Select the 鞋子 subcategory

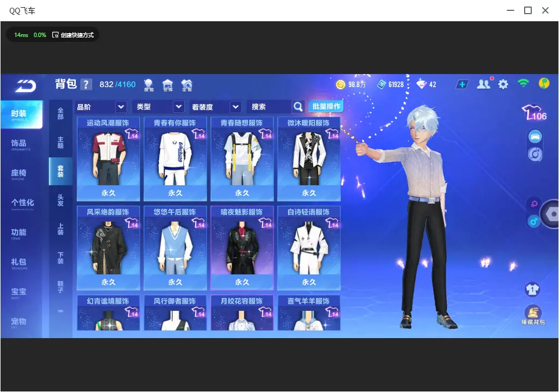[60, 287]
